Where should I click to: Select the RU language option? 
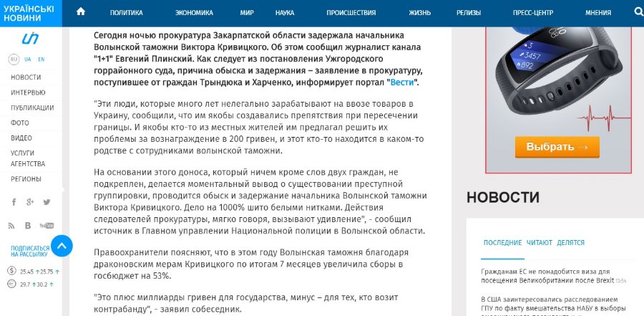[13, 59]
